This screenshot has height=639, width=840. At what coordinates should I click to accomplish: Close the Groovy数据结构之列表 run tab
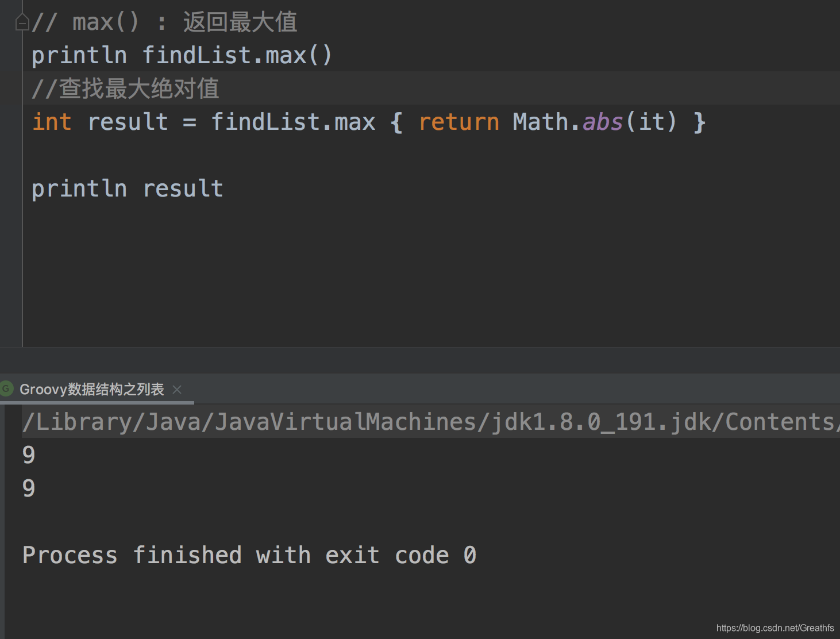tap(177, 390)
